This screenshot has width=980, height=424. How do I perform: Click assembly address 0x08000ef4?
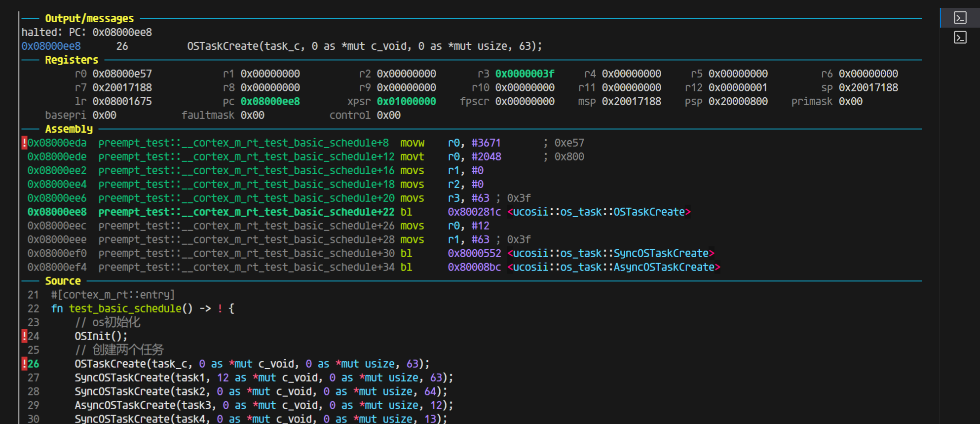click(x=57, y=267)
